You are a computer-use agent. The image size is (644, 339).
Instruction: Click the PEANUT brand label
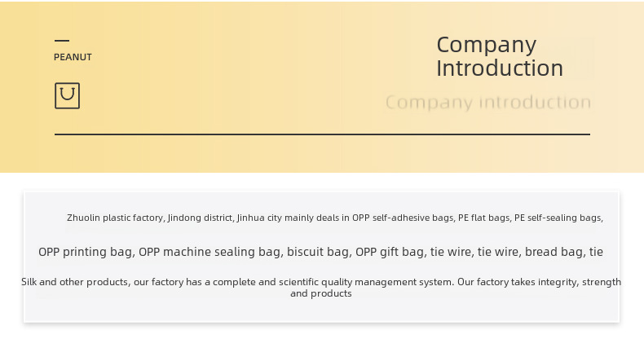tap(73, 57)
